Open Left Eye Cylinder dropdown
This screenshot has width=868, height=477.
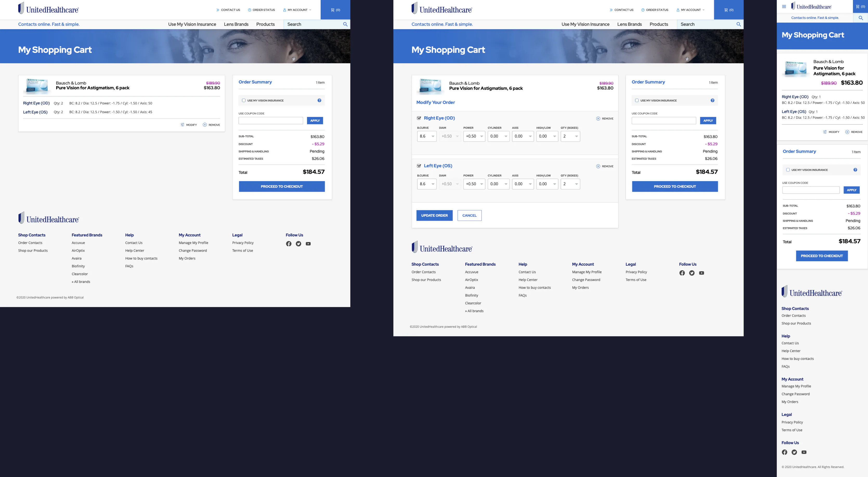tap(498, 184)
